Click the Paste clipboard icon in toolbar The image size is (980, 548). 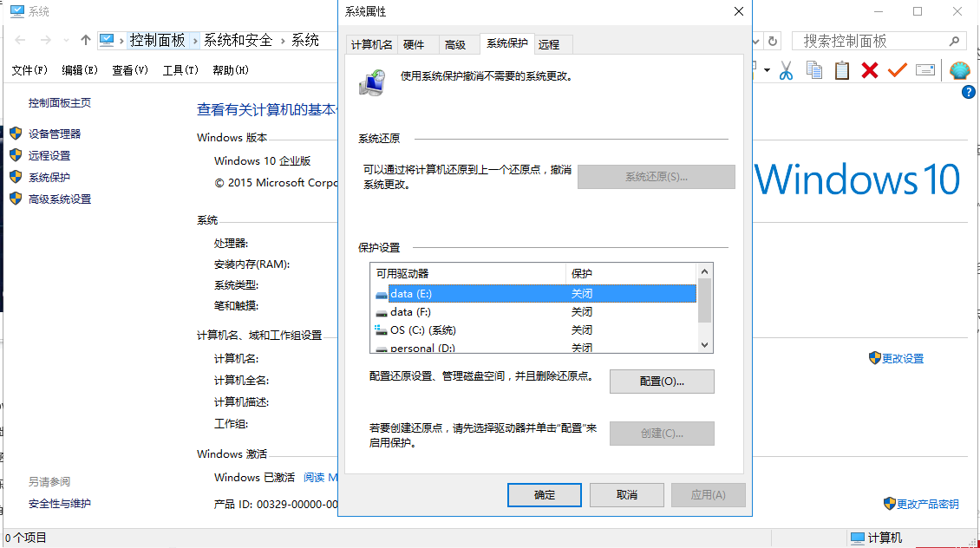coord(842,70)
